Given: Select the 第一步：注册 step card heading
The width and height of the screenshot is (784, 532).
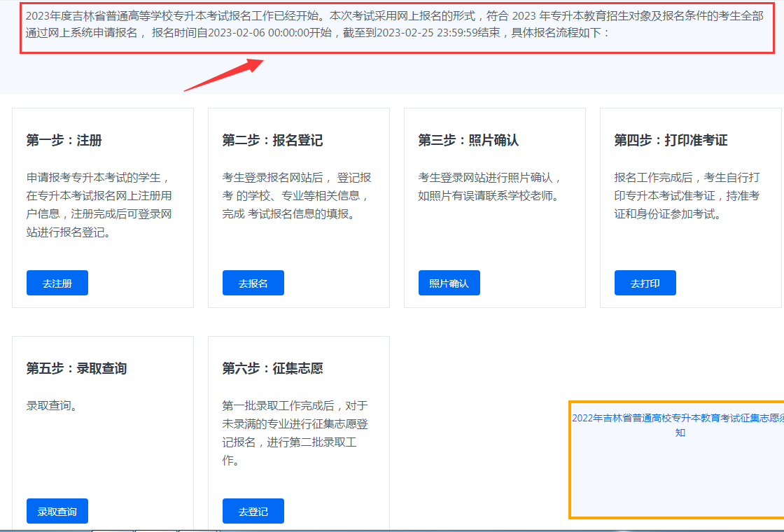Looking at the screenshot, I should 66,139.
